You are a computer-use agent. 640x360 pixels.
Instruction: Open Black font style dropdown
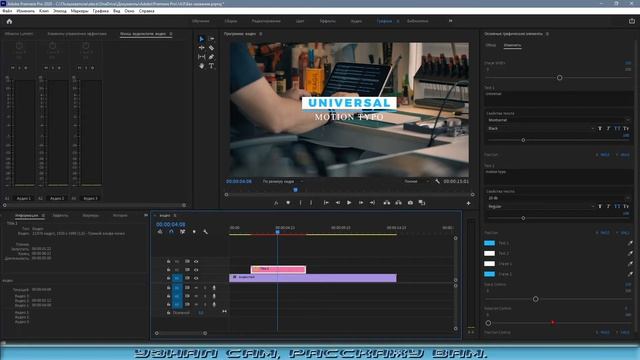tap(540, 129)
